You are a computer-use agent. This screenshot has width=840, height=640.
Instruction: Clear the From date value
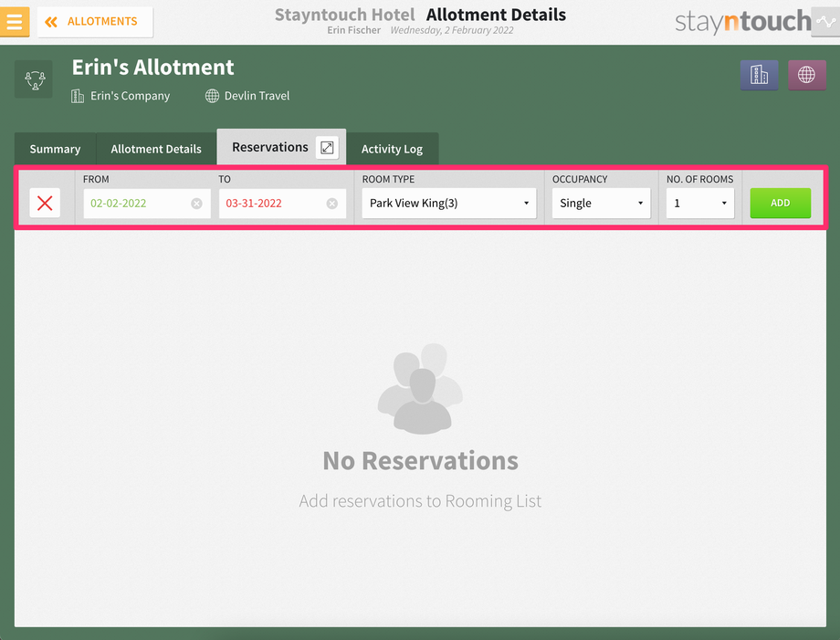click(196, 204)
